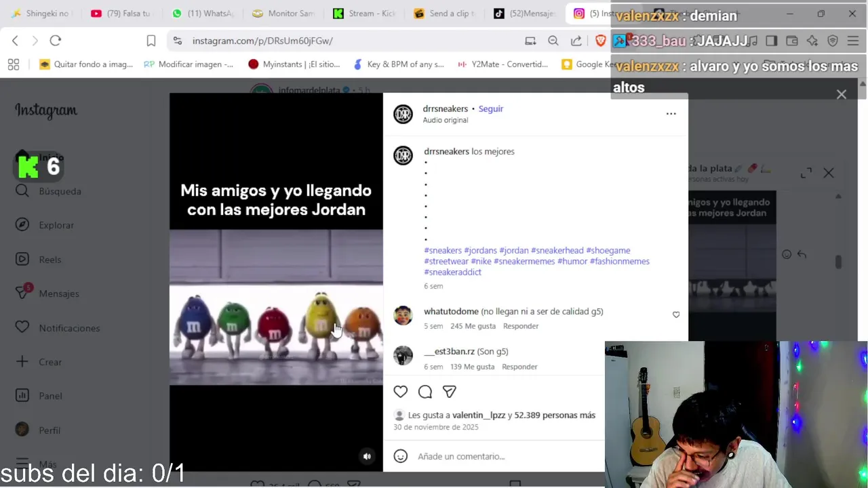Open the Leo AI sparkle icon

pyautogui.click(x=812, y=41)
